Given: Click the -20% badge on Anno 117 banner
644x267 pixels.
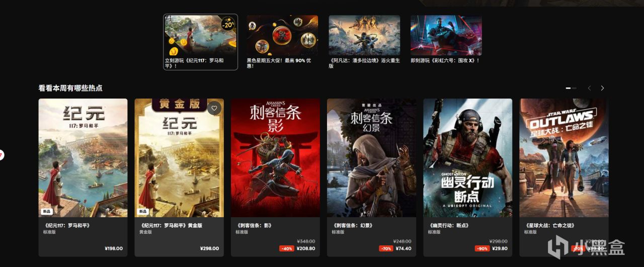Looking at the screenshot, I should 228,24.
